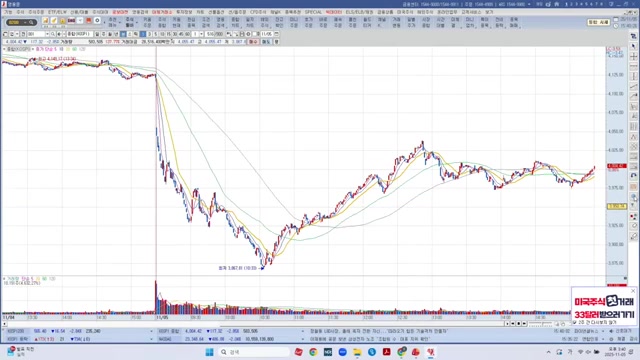Screen dimensions: 640x360
Task: Click the stock code magnifier search icon
Action: [53, 34]
